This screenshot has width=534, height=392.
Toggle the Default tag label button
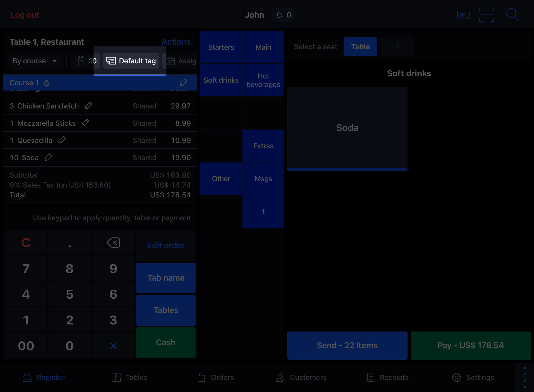131,61
